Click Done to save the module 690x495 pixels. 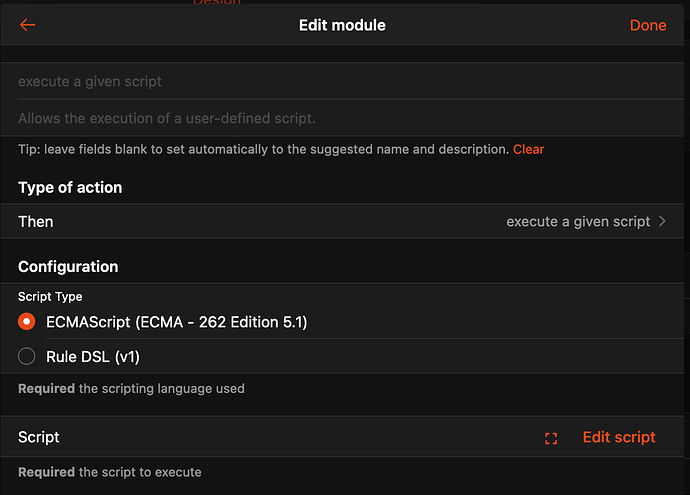tap(648, 25)
